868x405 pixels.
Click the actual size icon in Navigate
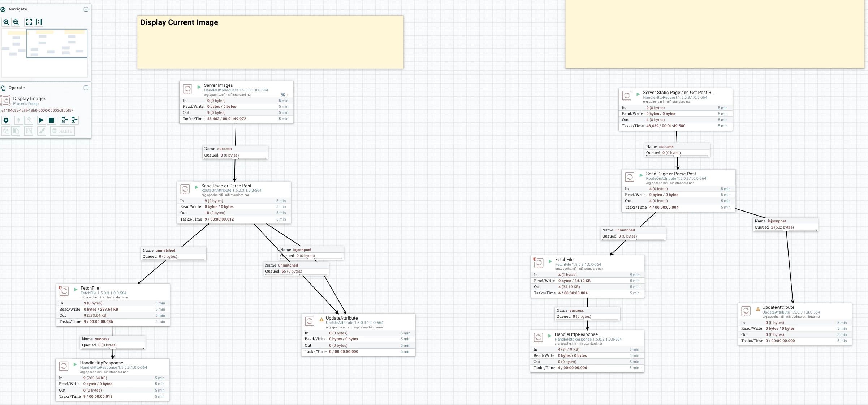39,22
